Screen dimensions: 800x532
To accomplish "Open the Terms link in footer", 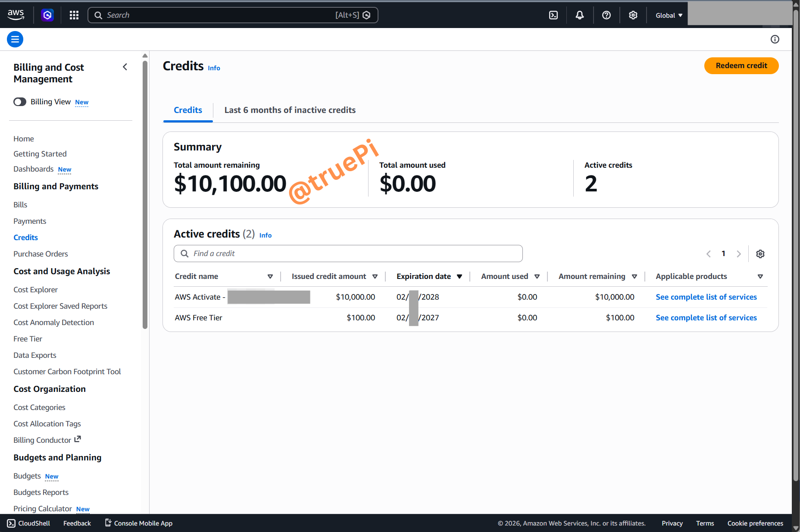I will click(705, 523).
